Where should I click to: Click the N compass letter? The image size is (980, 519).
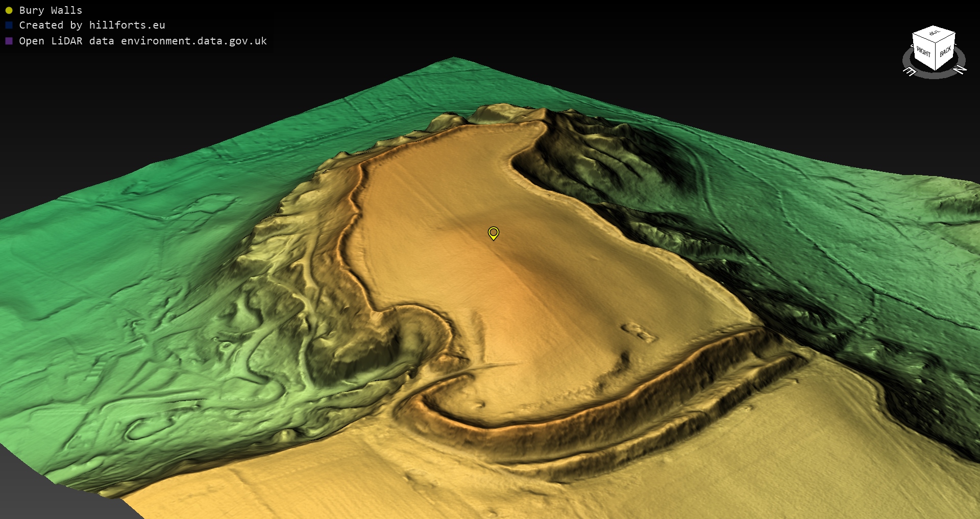[960, 69]
